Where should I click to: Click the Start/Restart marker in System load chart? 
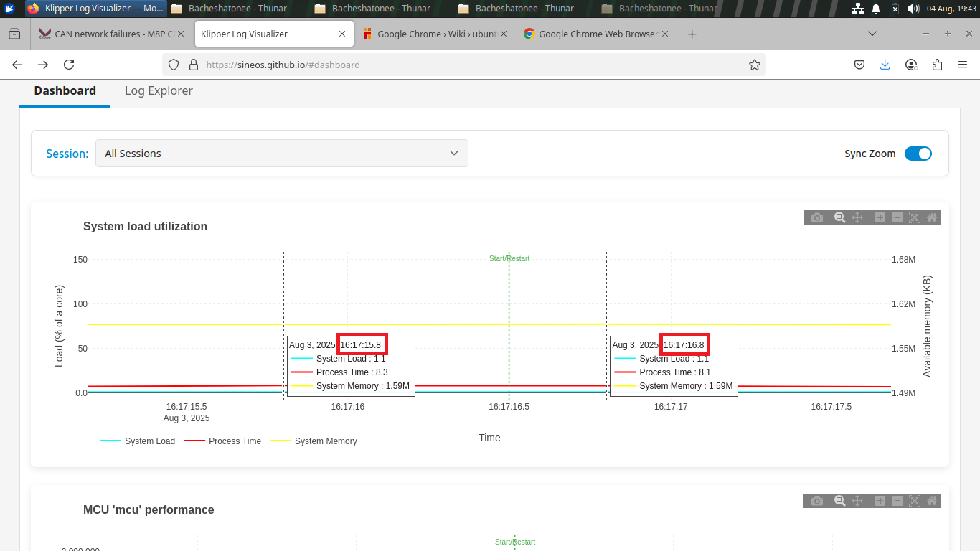(x=509, y=258)
